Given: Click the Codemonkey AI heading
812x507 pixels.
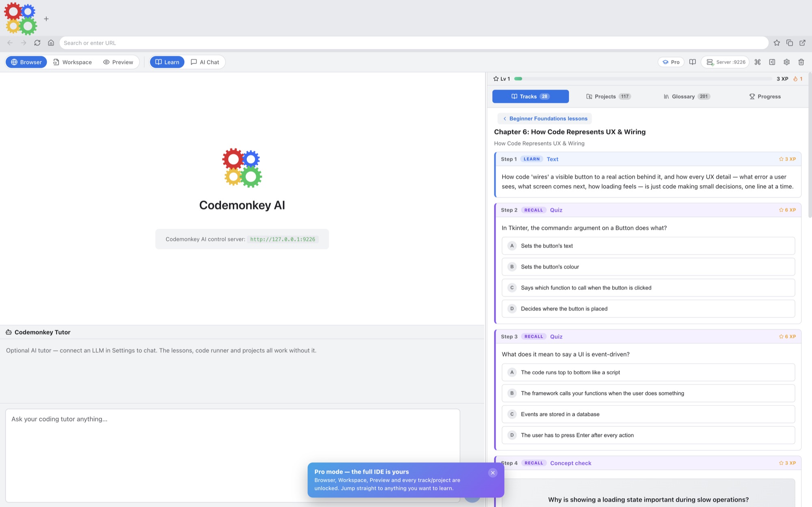Looking at the screenshot, I should click(x=242, y=205).
